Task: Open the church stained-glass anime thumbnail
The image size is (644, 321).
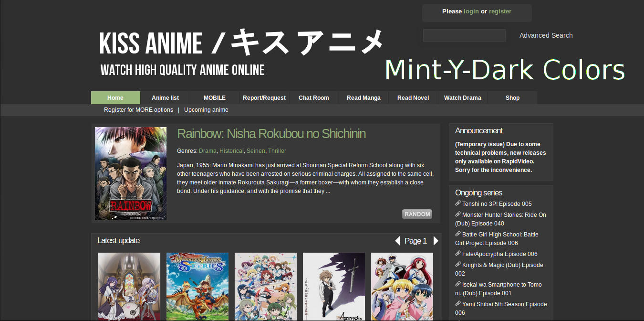Action: pos(129,287)
